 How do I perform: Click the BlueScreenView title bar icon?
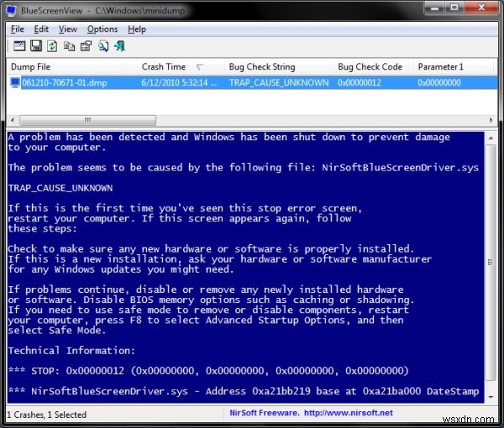[11, 10]
